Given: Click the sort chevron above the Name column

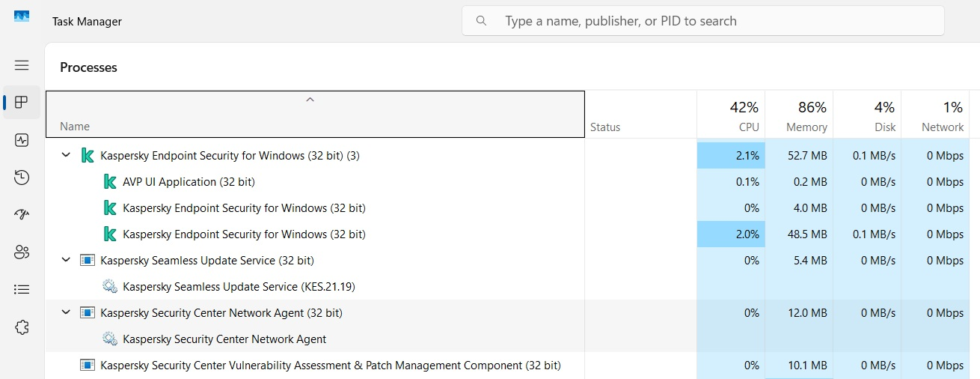Looking at the screenshot, I should 310,100.
